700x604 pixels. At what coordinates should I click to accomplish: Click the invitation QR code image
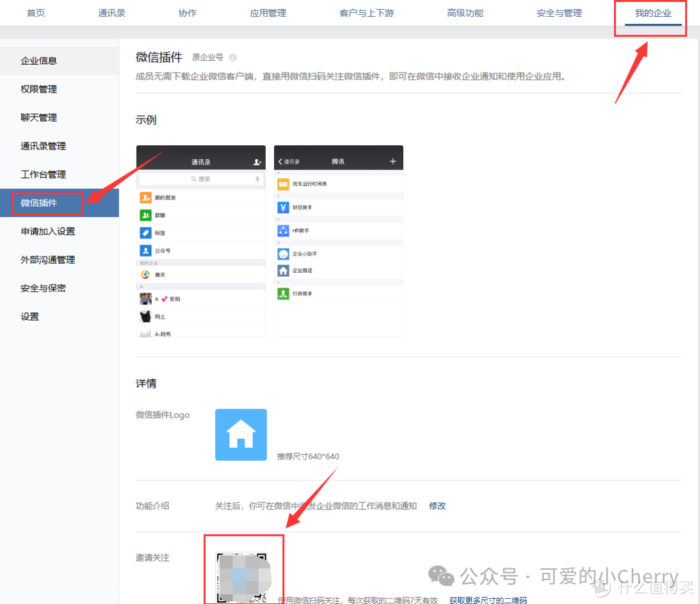point(242,578)
